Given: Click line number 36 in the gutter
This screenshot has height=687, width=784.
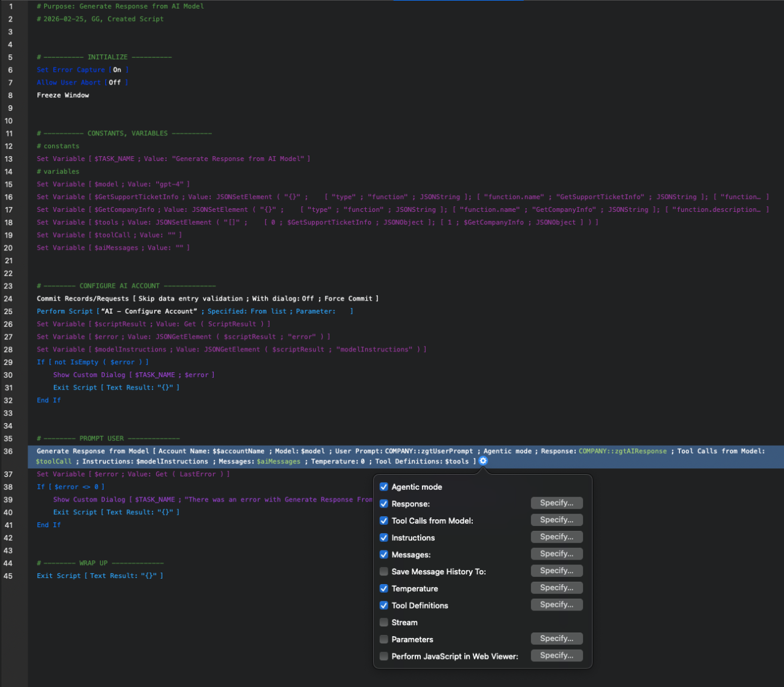Looking at the screenshot, I should point(9,451).
